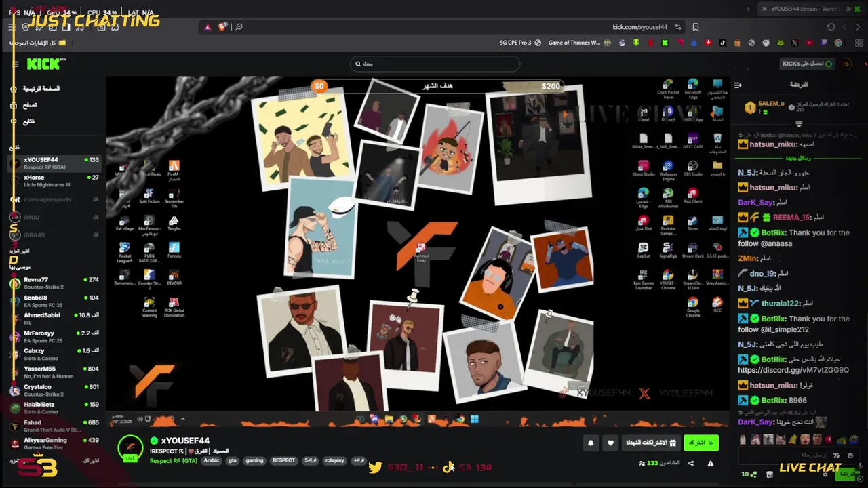This screenshot has width=868, height=488.
Task: Open Microsoft Edge desktop icon in stream
Action: pyautogui.click(x=692, y=89)
